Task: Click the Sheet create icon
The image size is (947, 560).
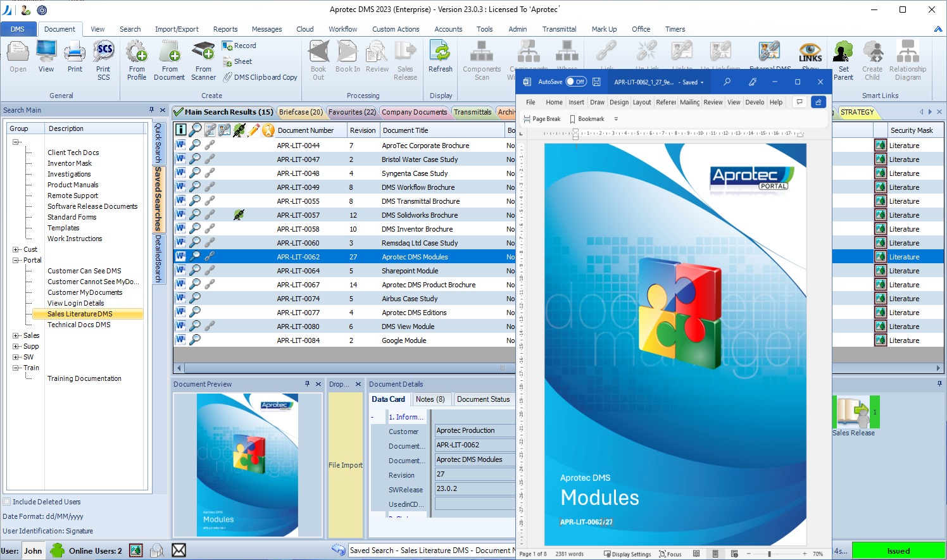Action: (238, 61)
